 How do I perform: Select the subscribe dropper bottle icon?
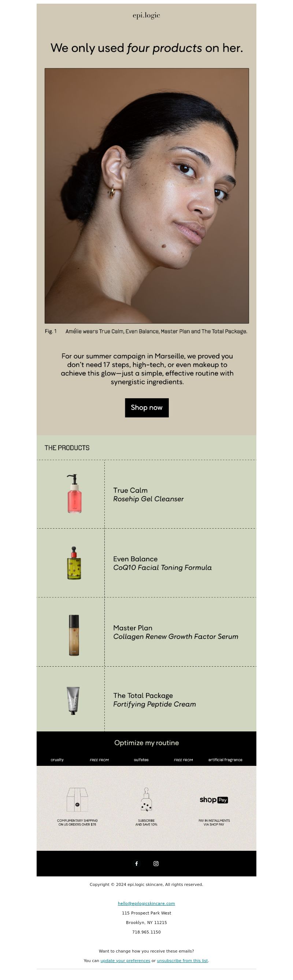point(146,800)
